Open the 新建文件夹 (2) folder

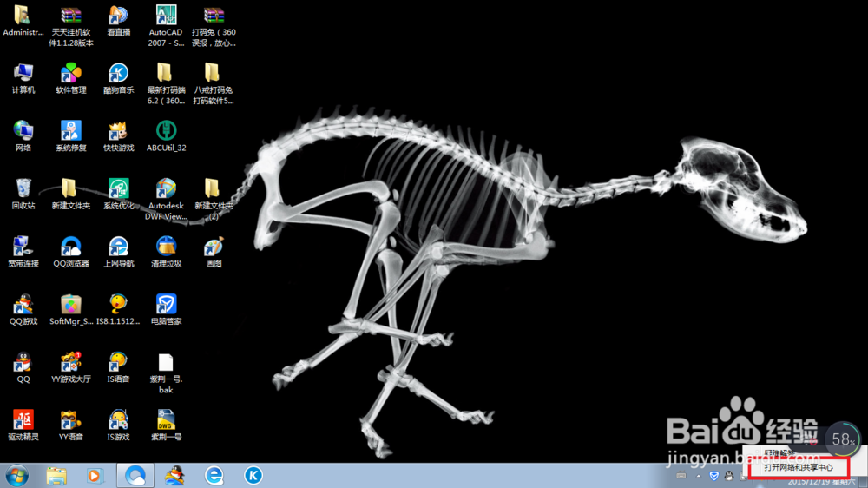click(x=214, y=200)
